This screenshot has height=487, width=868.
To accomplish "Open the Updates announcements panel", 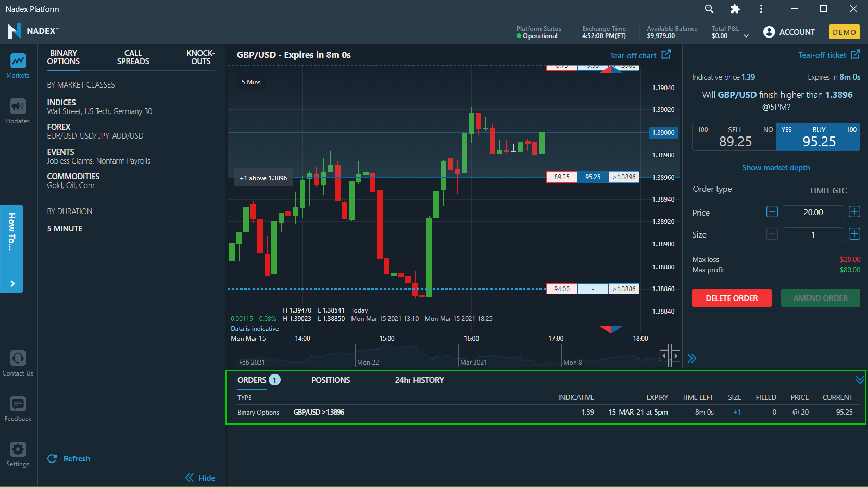I will (18, 111).
